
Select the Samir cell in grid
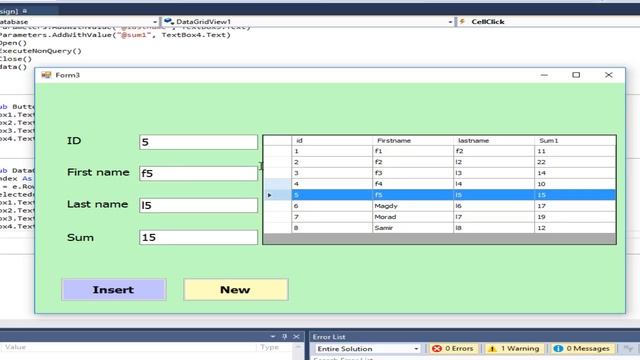tap(413, 228)
